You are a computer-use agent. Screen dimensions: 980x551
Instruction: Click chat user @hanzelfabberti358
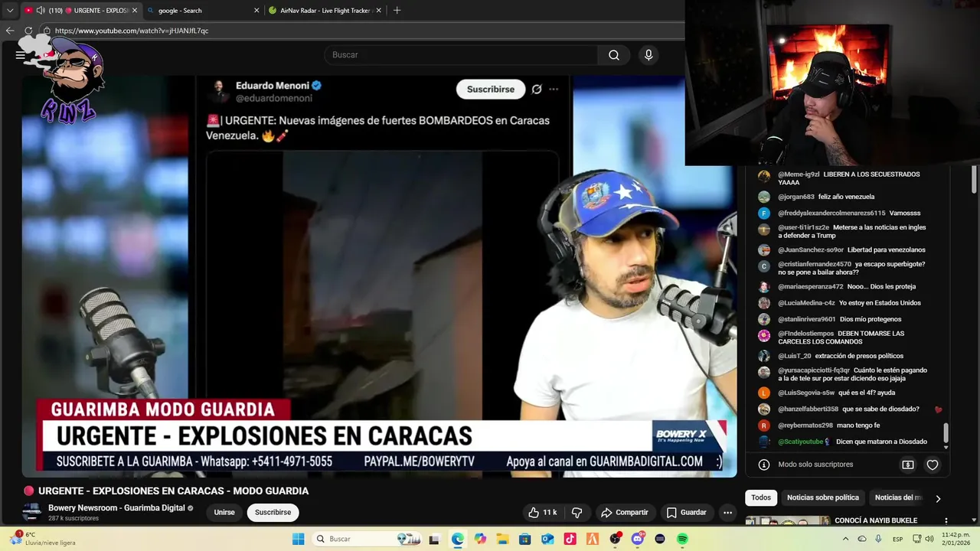click(x=808, y=409)
